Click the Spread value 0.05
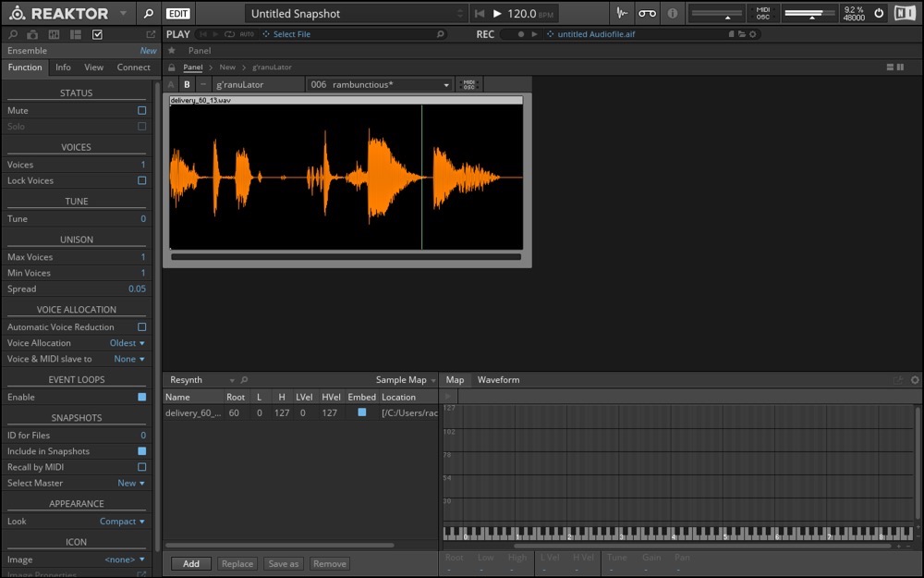The height and width of the screenshot is (578, 924). (137, 289)
